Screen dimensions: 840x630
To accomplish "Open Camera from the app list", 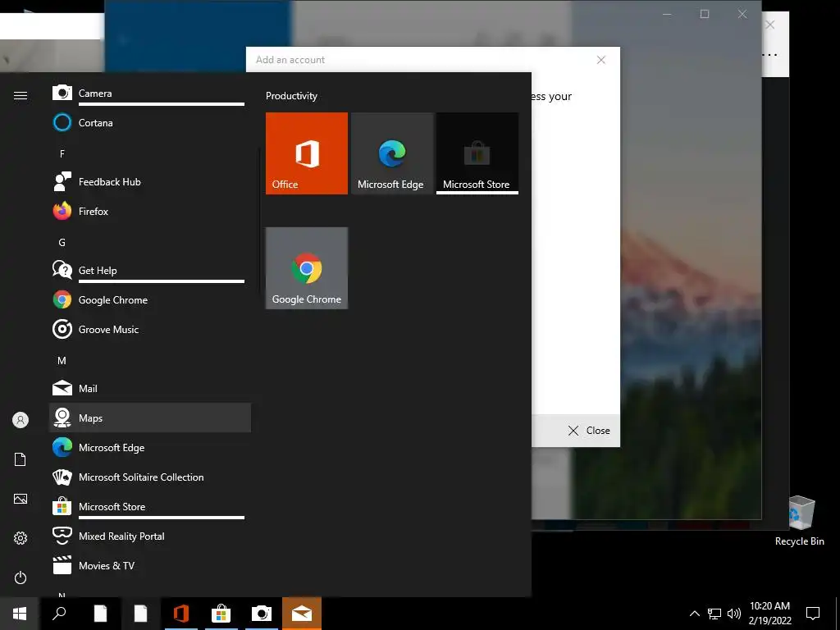I will 150,94.
